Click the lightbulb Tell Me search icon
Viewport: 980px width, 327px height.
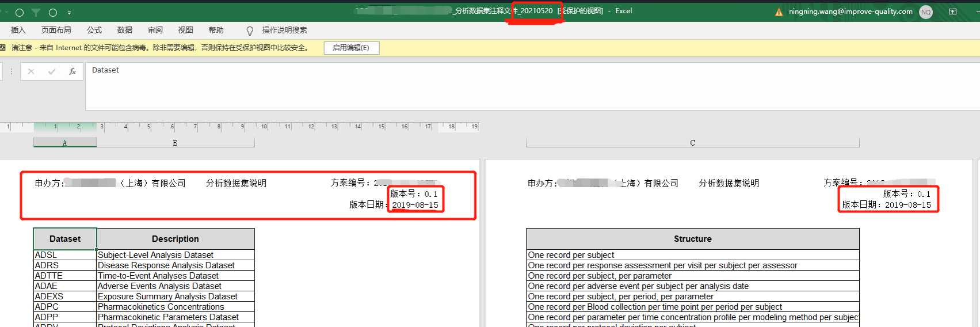tap(250, 31)
